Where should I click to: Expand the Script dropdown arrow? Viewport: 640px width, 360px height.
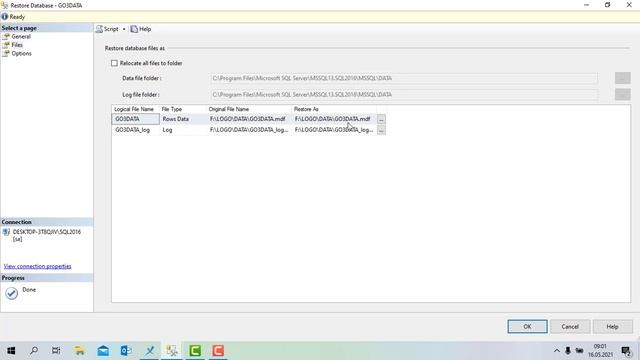click(x=124, y=29)
